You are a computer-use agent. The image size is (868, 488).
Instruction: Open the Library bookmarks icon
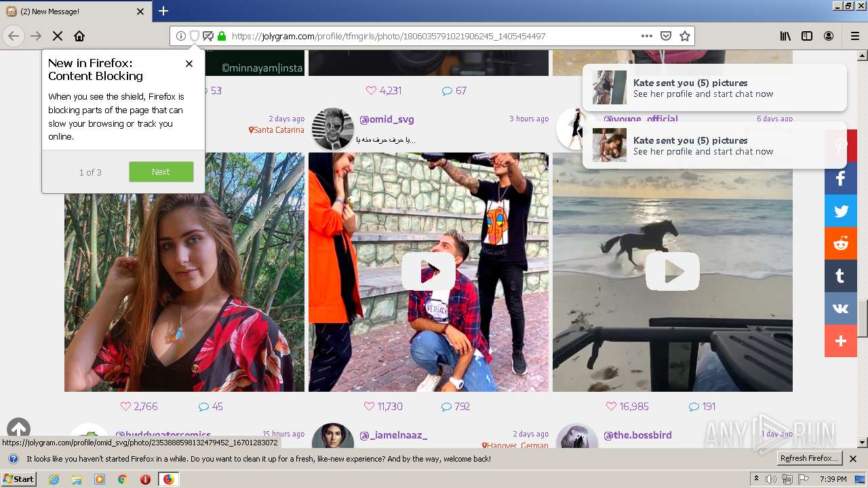click(x=785, y=36)
